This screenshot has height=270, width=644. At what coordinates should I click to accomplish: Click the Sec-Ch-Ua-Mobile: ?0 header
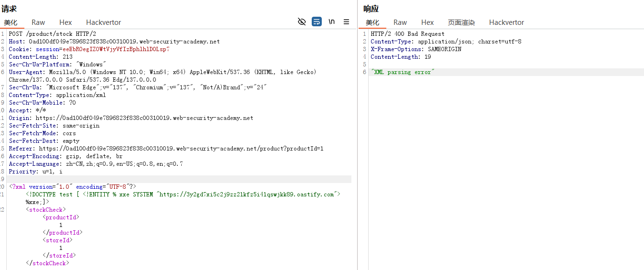pos(42,103)
